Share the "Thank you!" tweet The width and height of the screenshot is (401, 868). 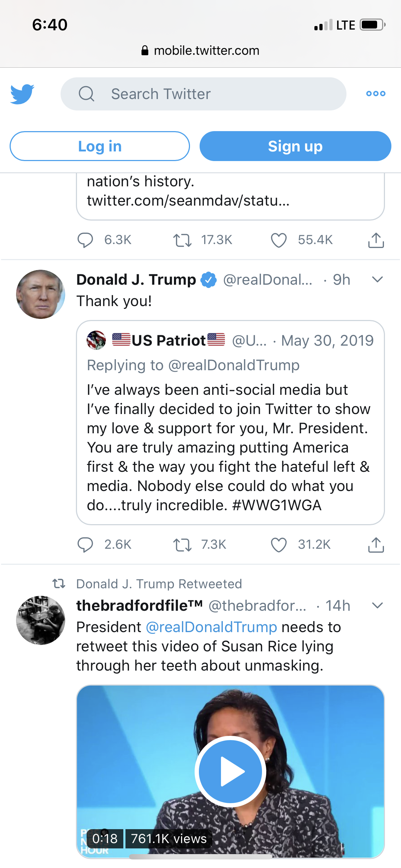376,545
